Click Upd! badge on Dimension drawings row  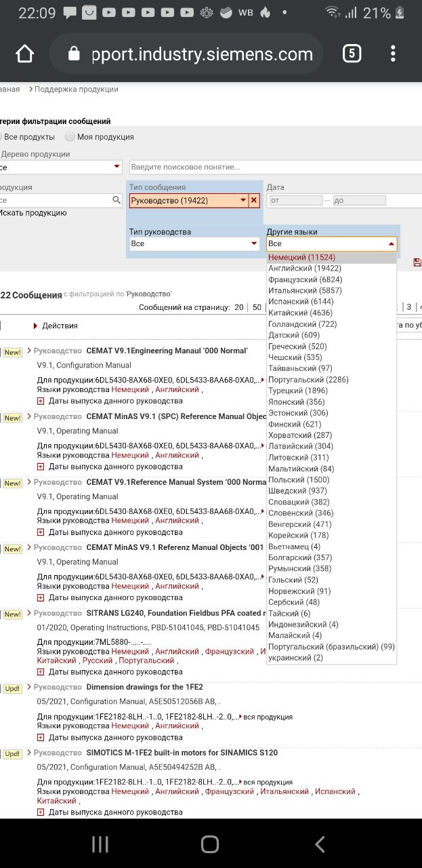[12, 688]
